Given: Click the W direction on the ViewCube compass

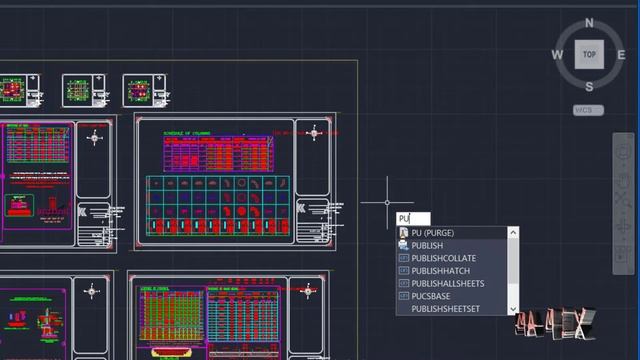Looking at the screenshot, I should [557, 55].
